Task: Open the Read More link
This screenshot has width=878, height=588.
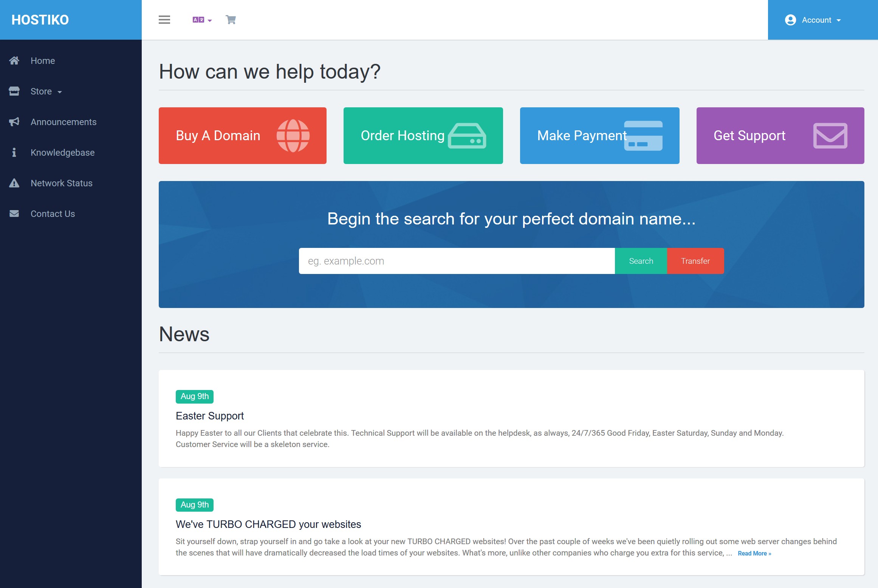Action: tap(754, 553)
